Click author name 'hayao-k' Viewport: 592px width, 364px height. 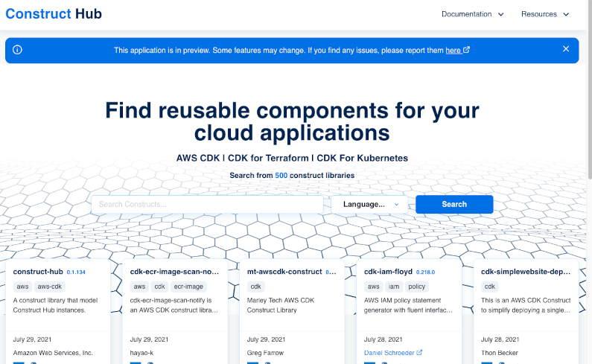pyautogui.click(x=141, y=353)
